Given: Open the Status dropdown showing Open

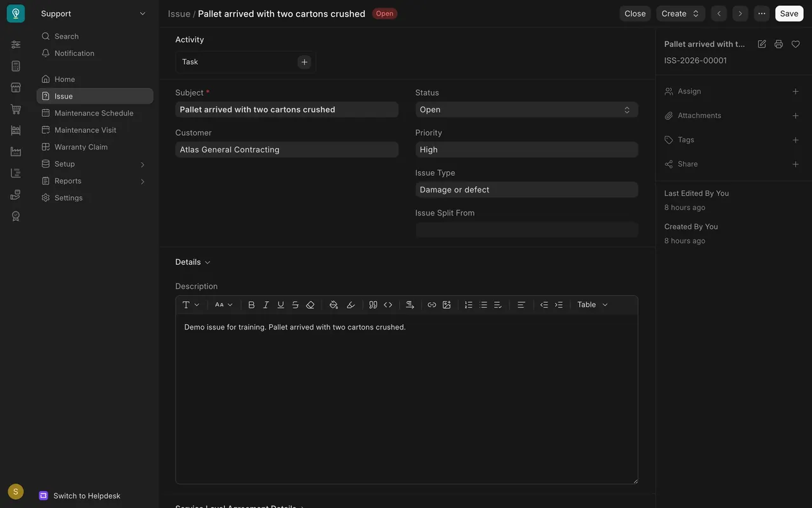Looking at the screenshot, I should click(x=527, y=110).
